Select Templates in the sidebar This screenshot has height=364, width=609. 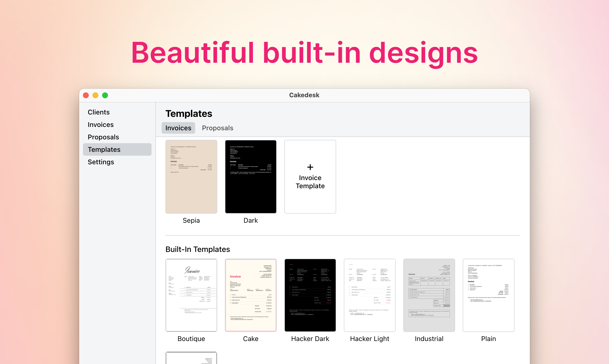tap(117, 149)
